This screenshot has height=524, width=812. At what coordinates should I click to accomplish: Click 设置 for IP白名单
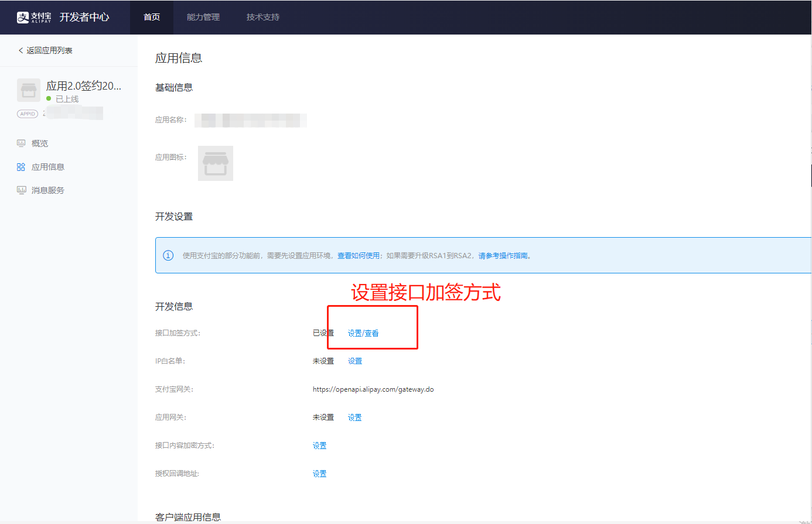click(355, 361)
